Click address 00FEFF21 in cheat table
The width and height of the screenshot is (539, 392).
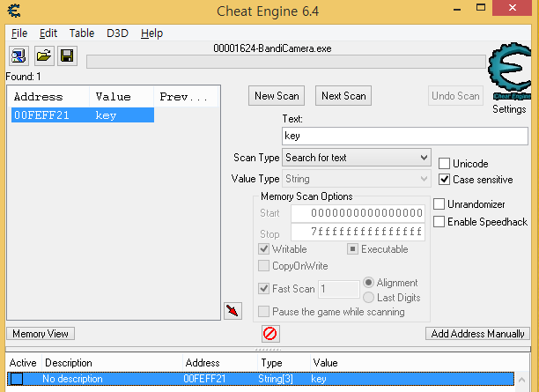coord(204,379)
